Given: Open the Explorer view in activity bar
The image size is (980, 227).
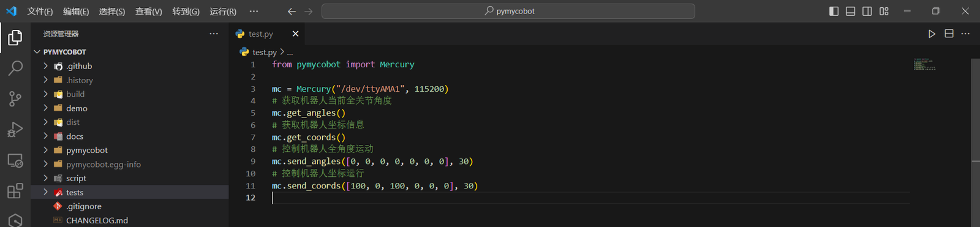Looking at the screenshot, I should pyautogui.click(x=15, y=38).
